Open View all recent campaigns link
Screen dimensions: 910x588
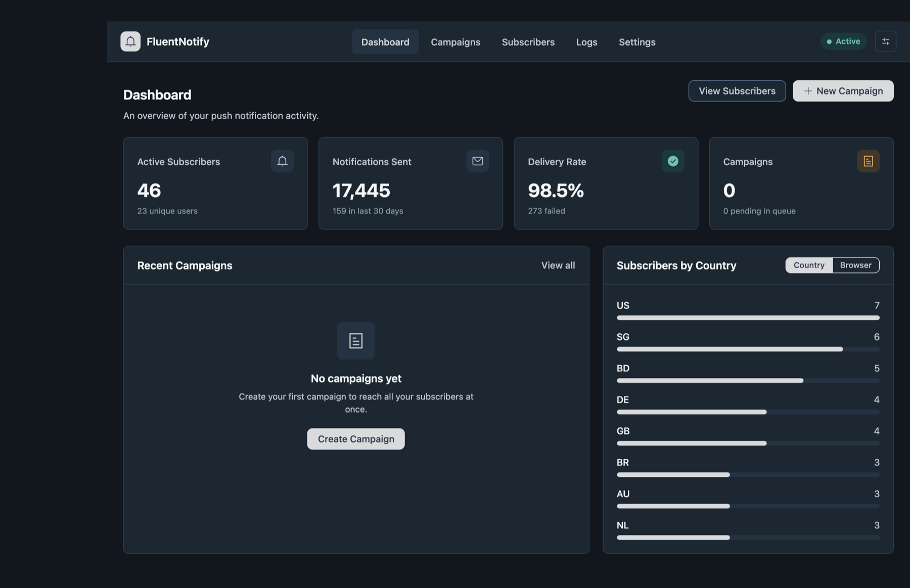coord(558,265)
